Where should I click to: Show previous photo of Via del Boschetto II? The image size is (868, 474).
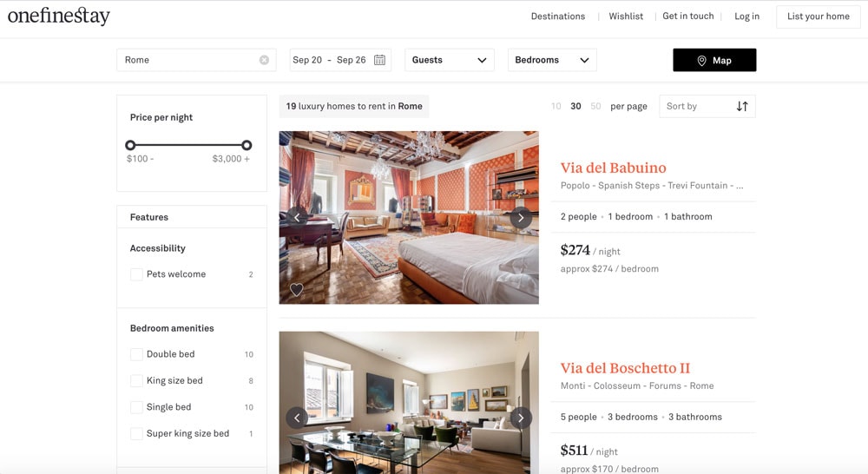point(297,418)
